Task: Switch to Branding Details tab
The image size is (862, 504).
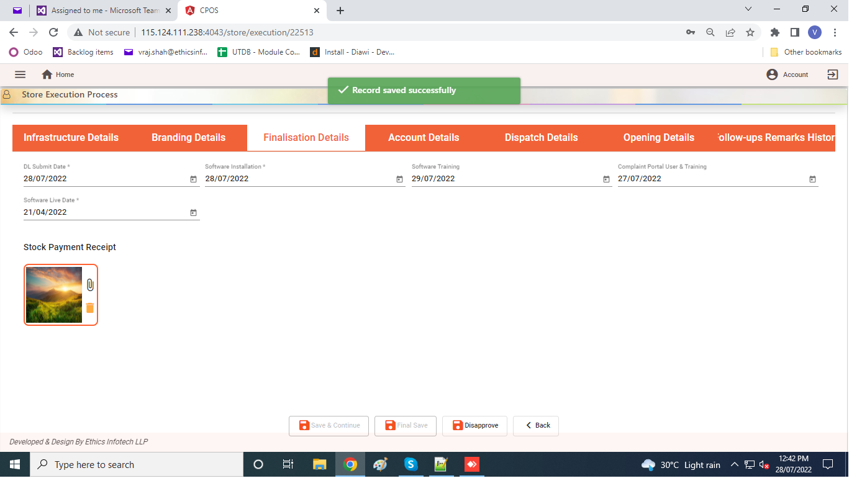Action: pyautogui.click(x=188, y=138)
